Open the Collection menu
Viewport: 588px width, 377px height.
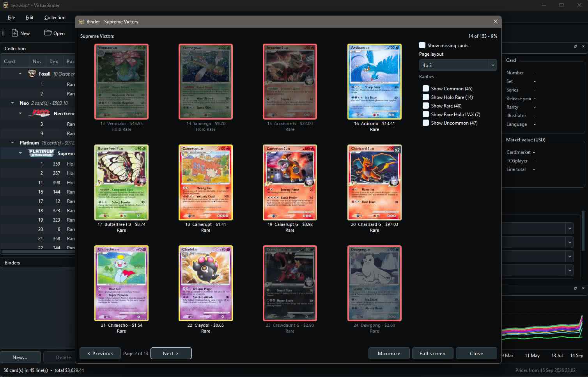(55, 18)
